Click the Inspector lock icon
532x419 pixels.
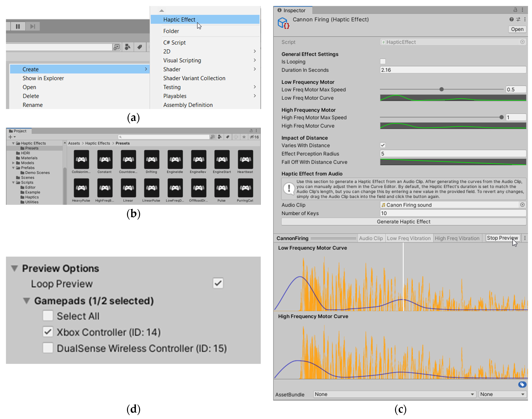pos(515,10)
